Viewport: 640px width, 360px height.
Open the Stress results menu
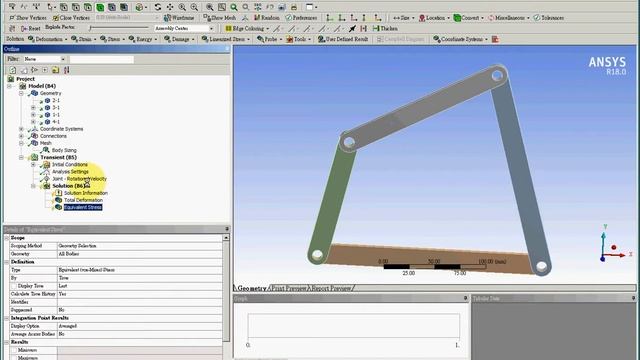pyautogui.click(x=112, y=39)
